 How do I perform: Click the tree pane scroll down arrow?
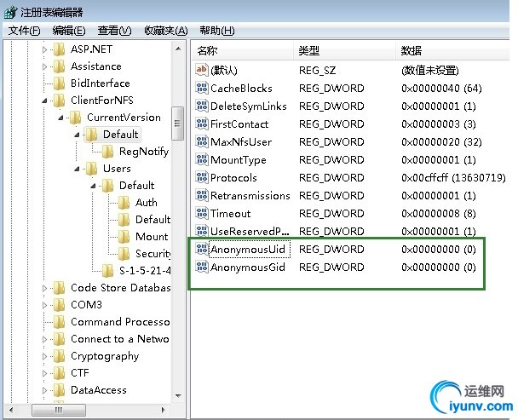(178, 395)
